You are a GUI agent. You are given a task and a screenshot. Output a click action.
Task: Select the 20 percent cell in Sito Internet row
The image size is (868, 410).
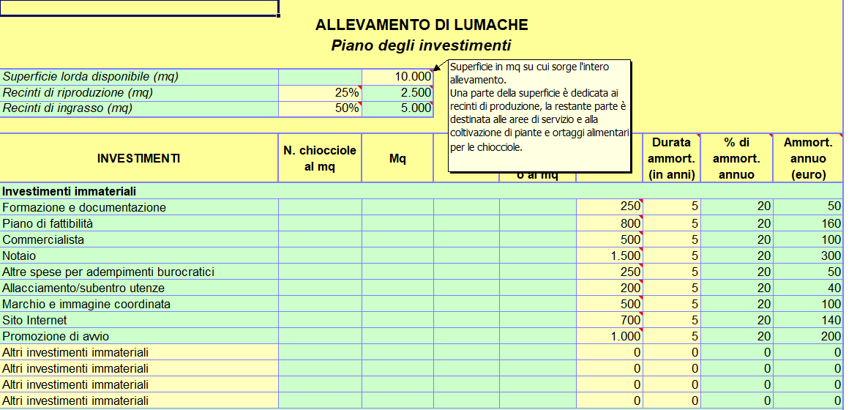(x=737, y=320)
